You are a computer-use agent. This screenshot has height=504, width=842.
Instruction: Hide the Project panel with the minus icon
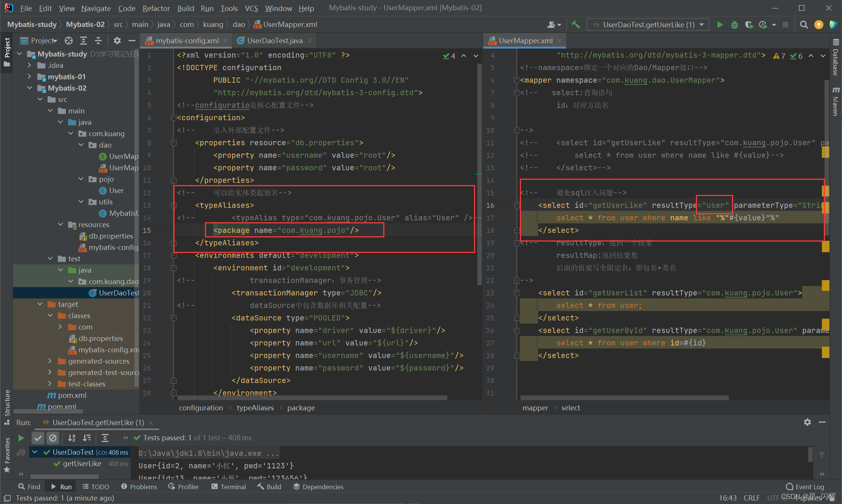click(x=132, y=41)
